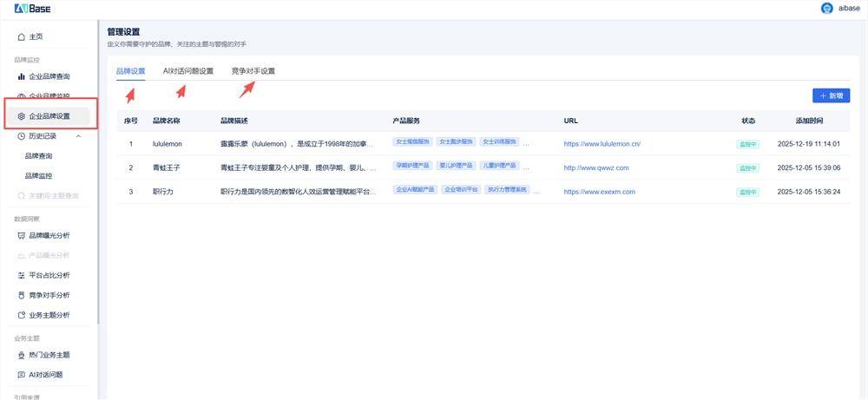The width and height of the screenshot is (868, 400).
Task: Click the aibase username at top right
Action: point(849,9)
